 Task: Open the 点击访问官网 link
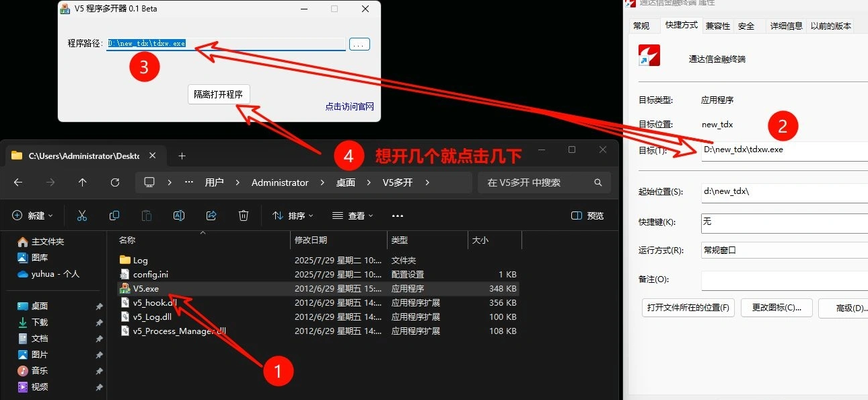point(349,106)
